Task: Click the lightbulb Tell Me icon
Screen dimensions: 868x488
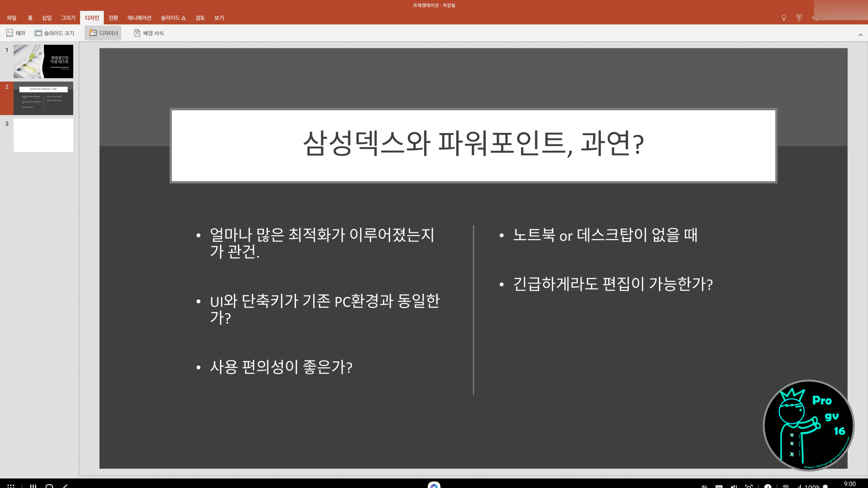Action: pos(784,18)
